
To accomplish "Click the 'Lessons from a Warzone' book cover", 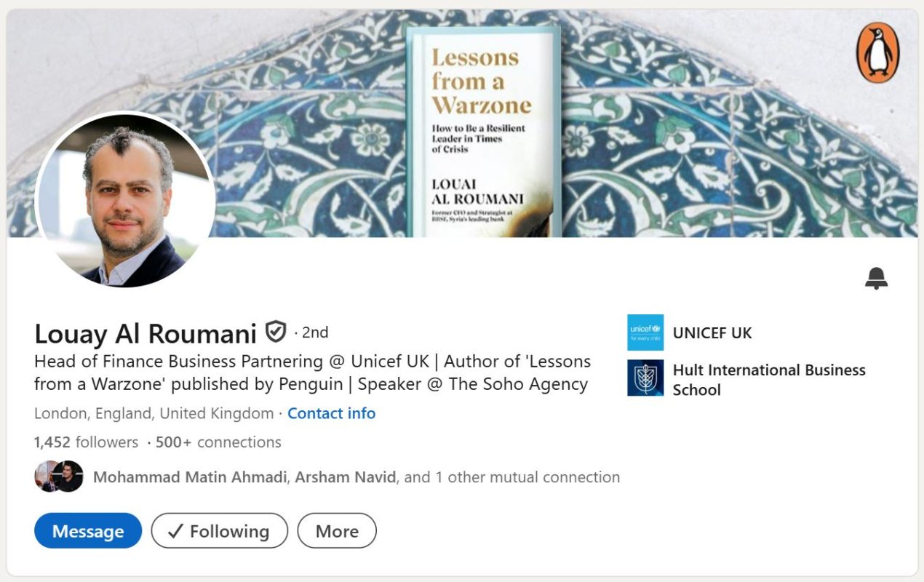I will tap(484, 131).
